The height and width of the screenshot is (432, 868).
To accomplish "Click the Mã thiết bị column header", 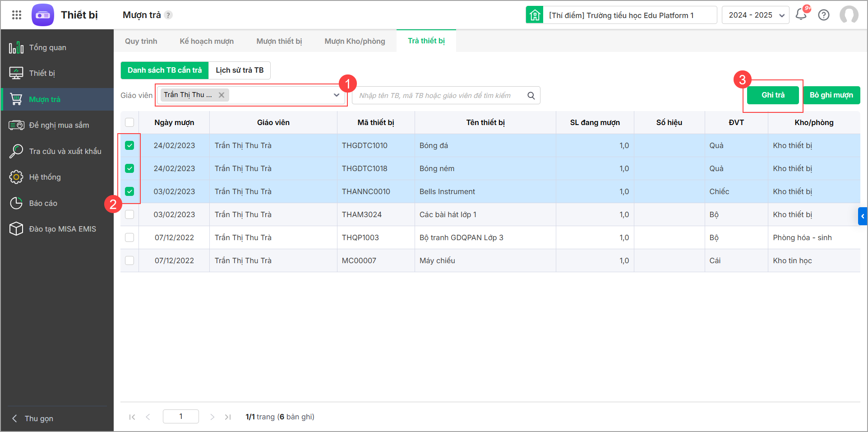I will (376, 122).
